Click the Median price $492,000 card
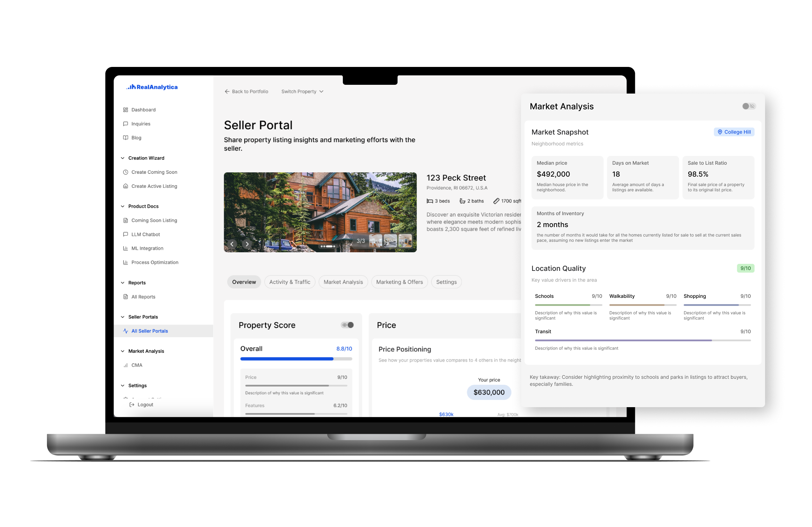This screenshot has height=527, width=812. coord(567,178)
